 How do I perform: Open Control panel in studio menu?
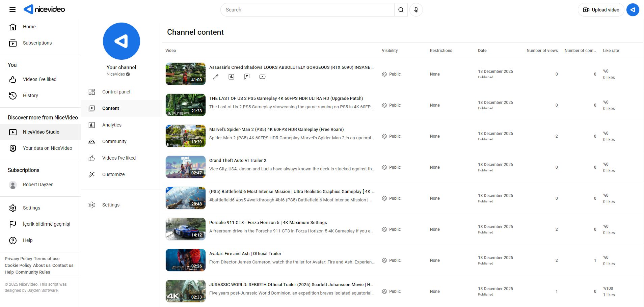point(122,92)
